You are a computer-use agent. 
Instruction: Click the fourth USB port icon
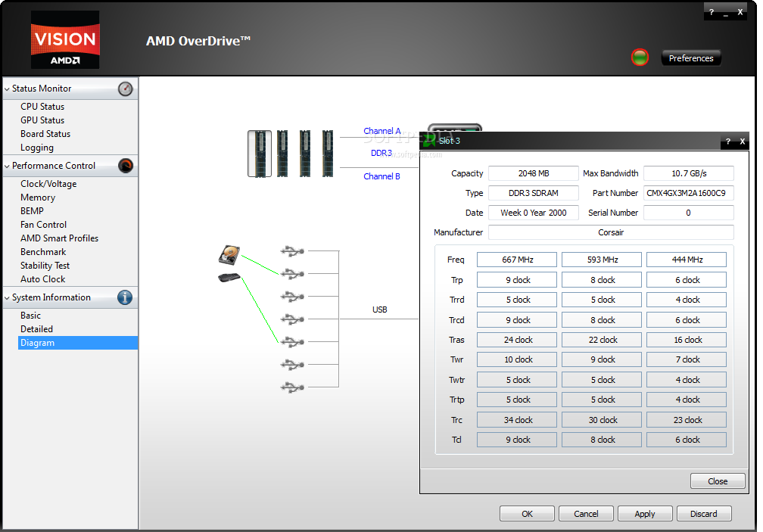[292, 319]
